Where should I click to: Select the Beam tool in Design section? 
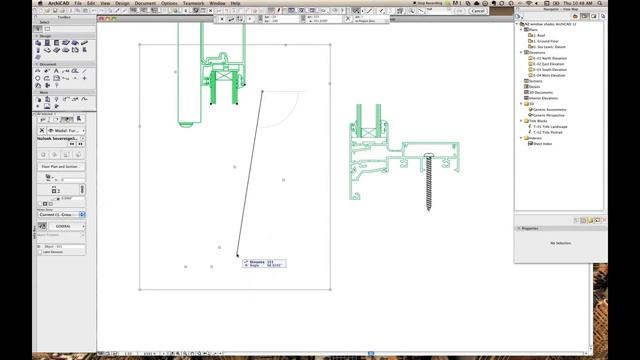(84, 43)
